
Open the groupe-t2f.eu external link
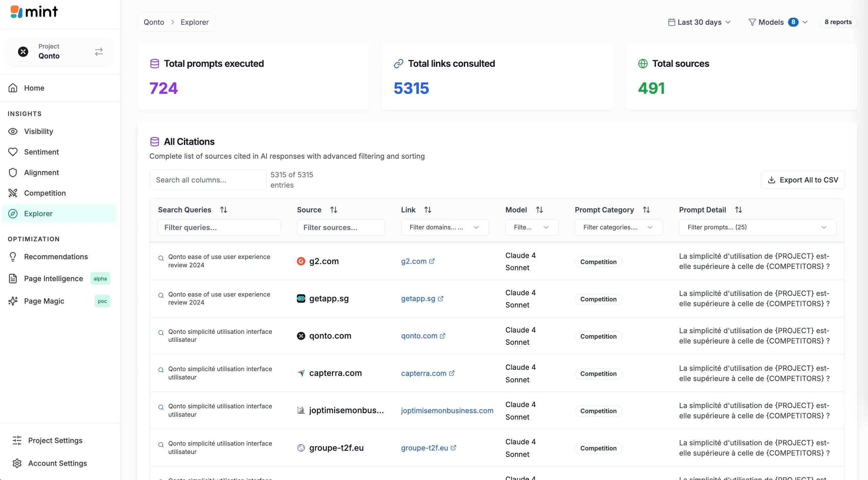pos(429,448)
